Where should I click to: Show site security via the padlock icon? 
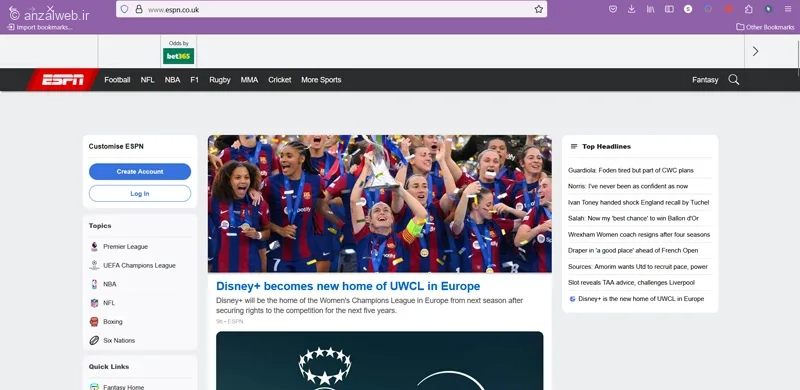coord(138,9)
